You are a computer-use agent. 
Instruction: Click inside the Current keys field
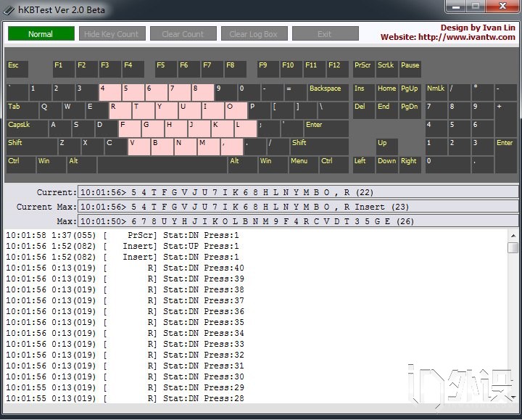pyautogui.click(x=298, y=192)
